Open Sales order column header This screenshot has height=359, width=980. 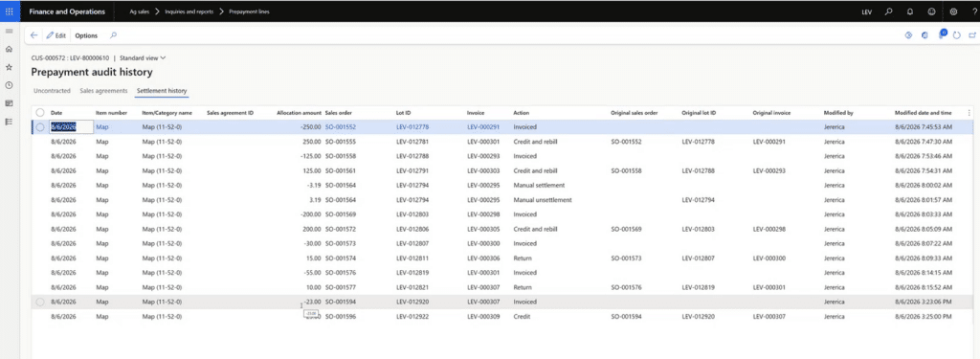pyautogui.click(x=339, y=113)
